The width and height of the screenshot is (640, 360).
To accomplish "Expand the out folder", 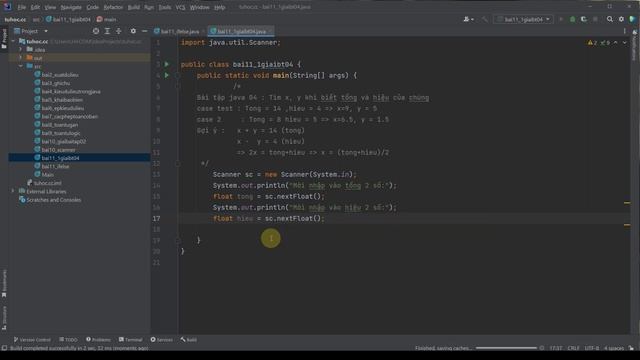I will pos(21,58).
